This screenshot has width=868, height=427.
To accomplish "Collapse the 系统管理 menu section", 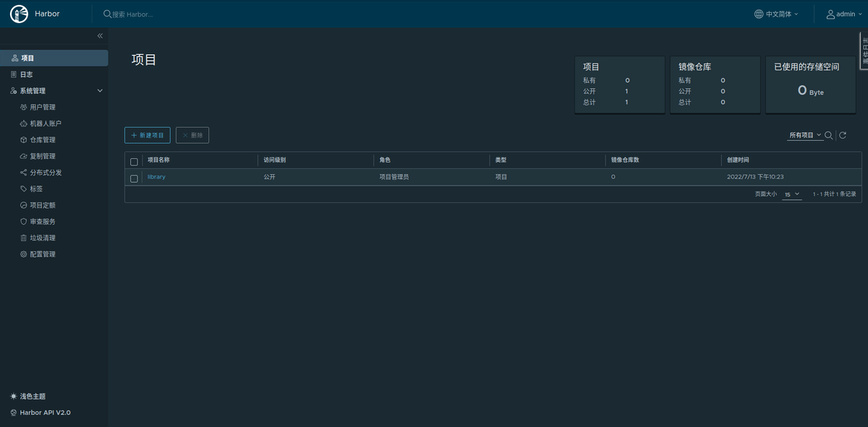I will (100, 91).
